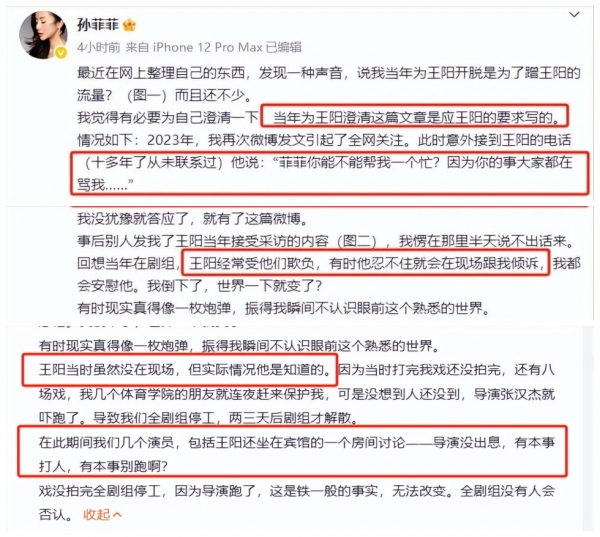Click the boxed 在此期间我们几个演员 paragraph
The image size is (600, 537).
coord(292,452)
